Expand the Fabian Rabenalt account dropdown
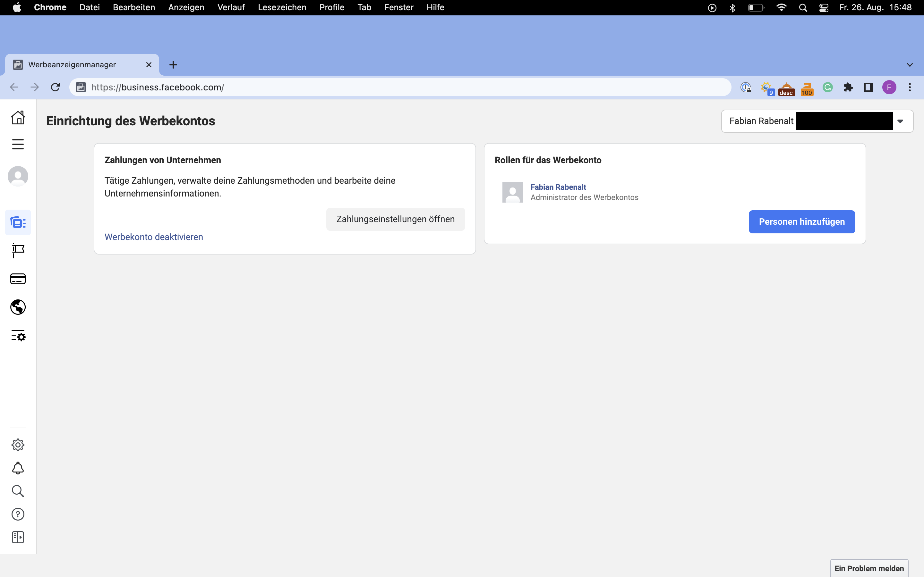The width and height of the screenshot is (924, 577). [x=900, y=121]
